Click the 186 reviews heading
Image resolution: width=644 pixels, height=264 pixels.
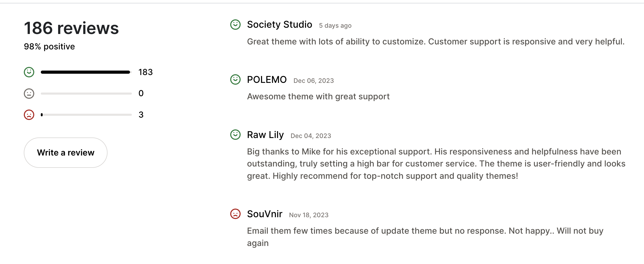point(71,28)
